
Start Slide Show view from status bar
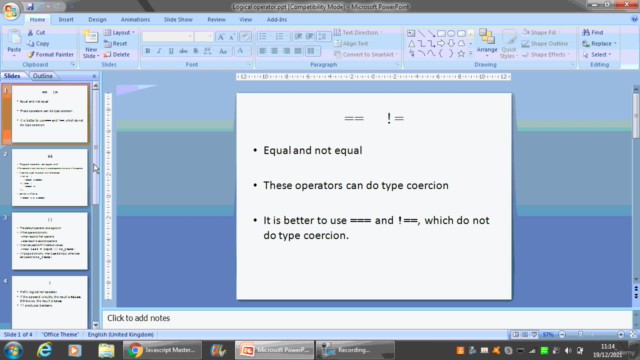tap(534, 335)
